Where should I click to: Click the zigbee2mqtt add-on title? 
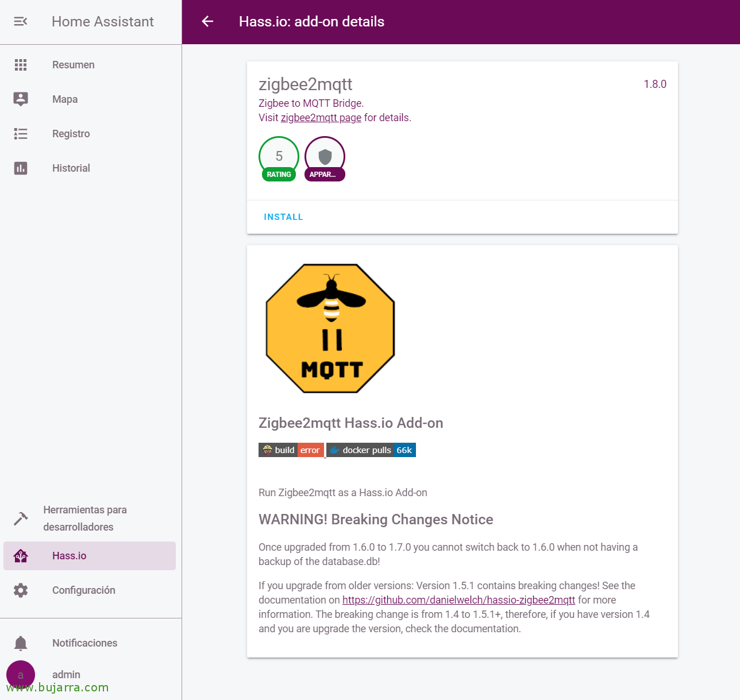306,84
